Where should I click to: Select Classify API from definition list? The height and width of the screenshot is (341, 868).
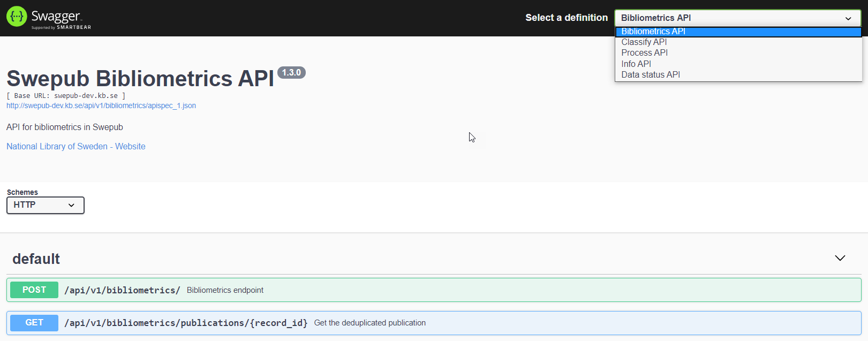point(644,42)
